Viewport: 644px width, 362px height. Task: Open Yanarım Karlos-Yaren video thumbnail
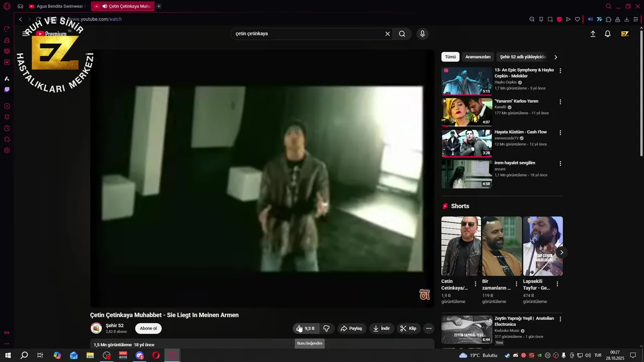[467, 112]
